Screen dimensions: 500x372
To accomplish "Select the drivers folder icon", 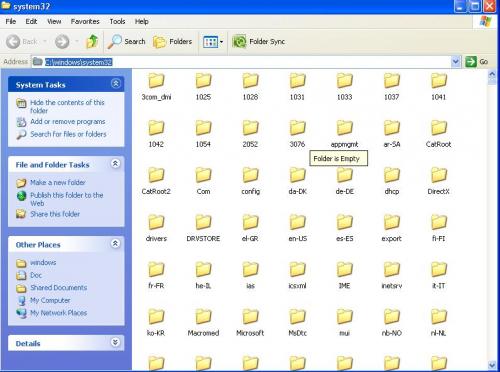I will tap(156, 222).
